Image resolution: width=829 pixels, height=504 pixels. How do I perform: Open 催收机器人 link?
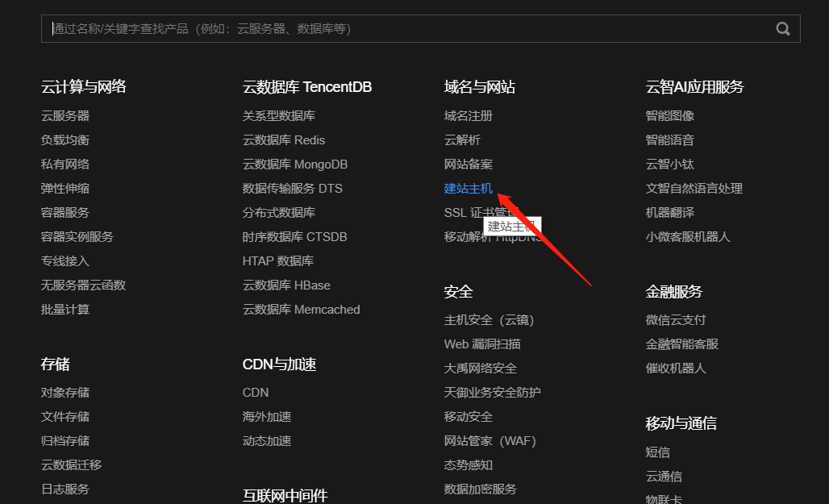click(x=676, y=369)
